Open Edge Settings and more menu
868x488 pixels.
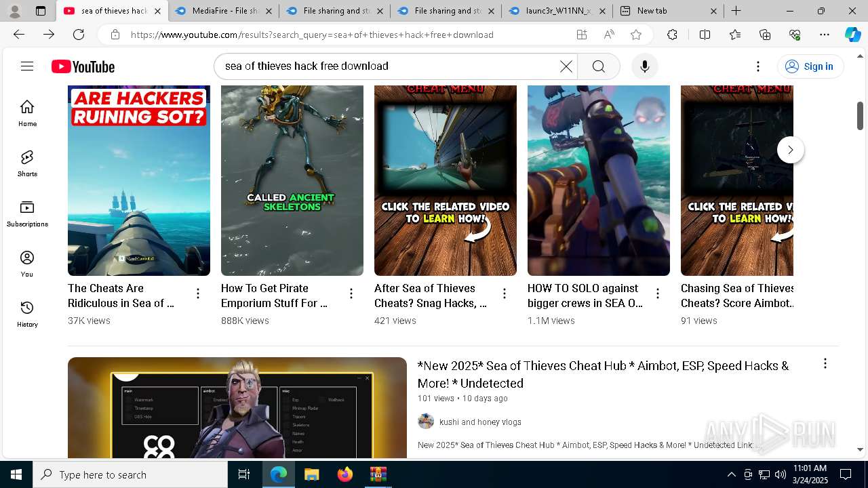825,35
